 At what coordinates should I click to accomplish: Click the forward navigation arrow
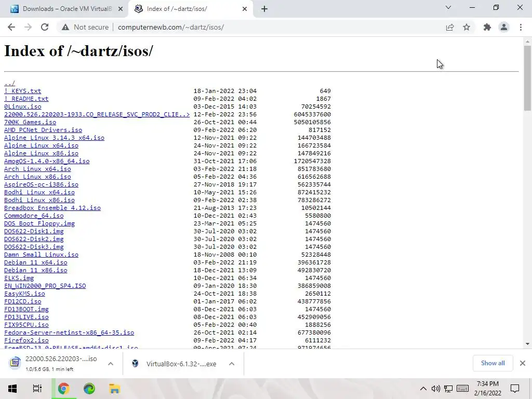28,27
